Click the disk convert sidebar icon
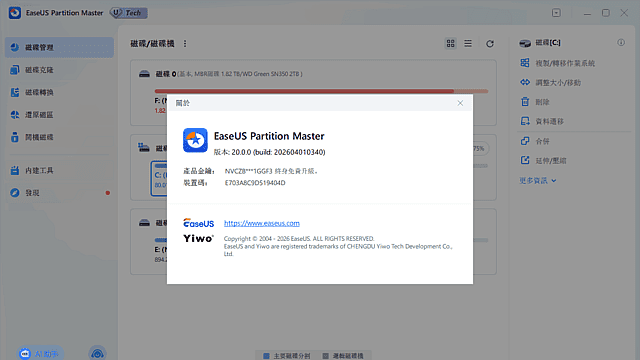This screenshot has height=360, width=640. (15, 92)
